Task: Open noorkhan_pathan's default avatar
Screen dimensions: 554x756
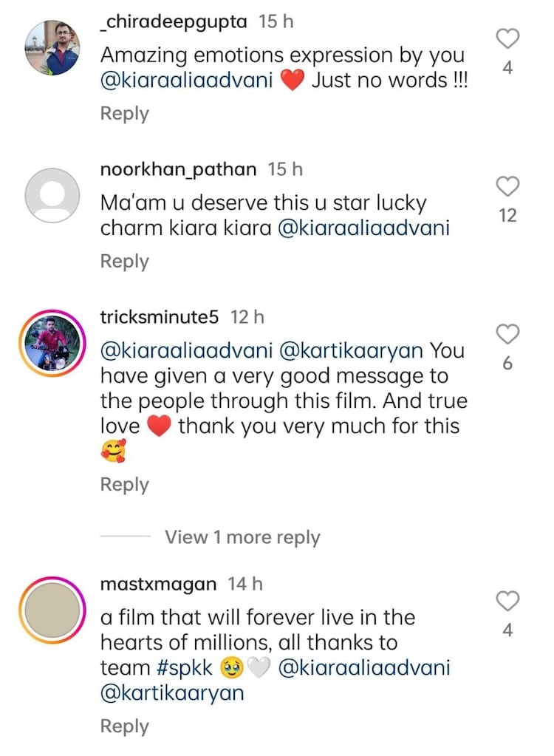Action: coord(52,196)
